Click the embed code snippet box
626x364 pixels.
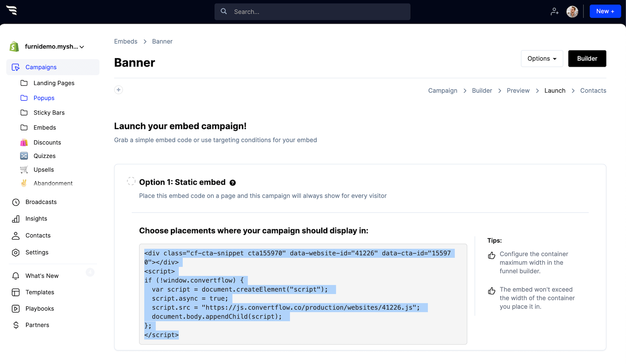click(x=303, y=294)
